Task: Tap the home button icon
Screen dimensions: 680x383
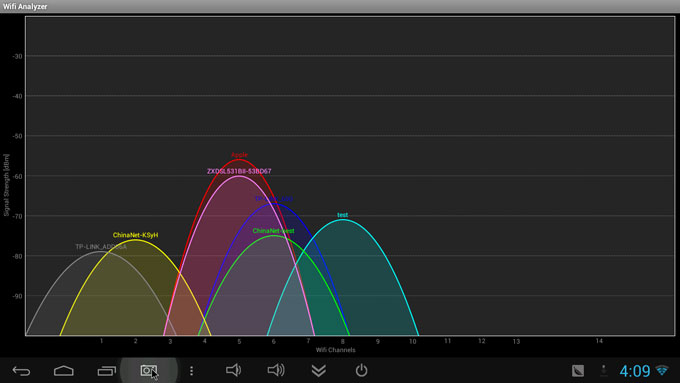Action: 64,370
